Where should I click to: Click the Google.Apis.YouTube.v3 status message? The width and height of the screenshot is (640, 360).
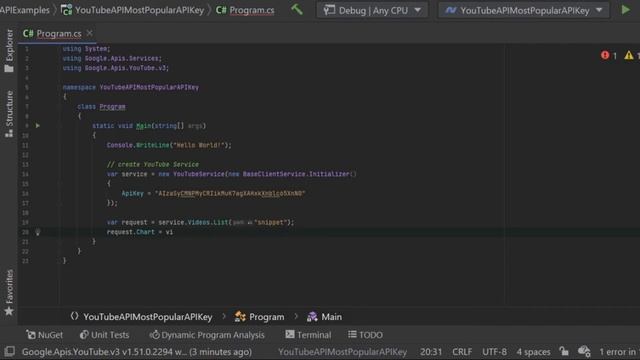tap(137, 352)
